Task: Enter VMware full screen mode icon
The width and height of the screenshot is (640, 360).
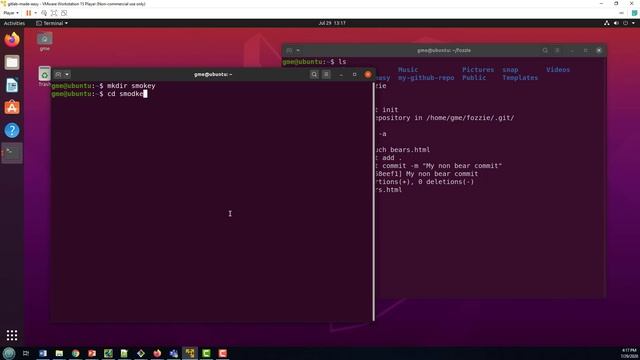Action: pyautogui.click(x=54, y=13)
